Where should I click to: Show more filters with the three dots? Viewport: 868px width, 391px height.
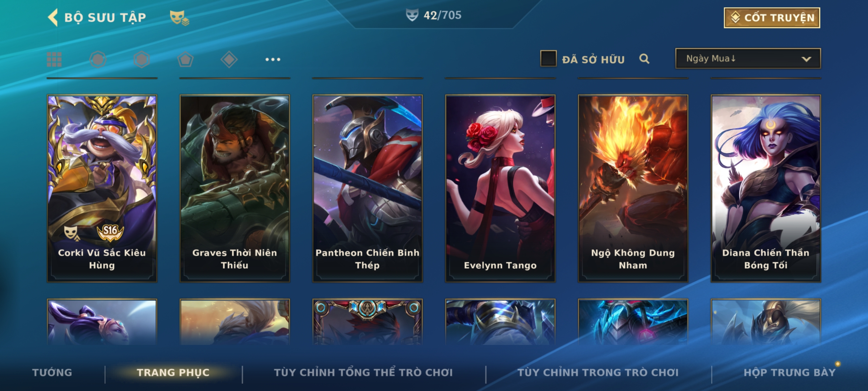273,59
